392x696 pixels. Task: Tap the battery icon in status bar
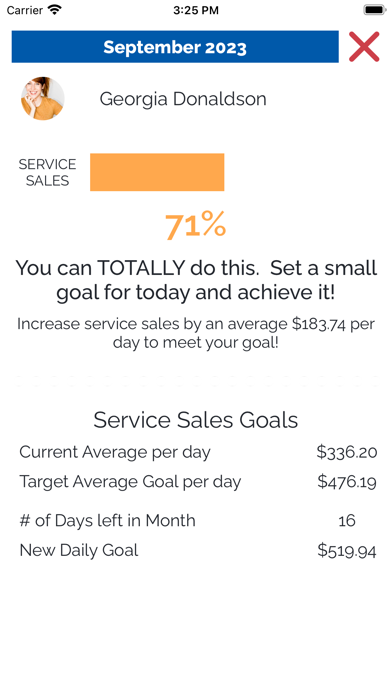click(x=375, y=10)
